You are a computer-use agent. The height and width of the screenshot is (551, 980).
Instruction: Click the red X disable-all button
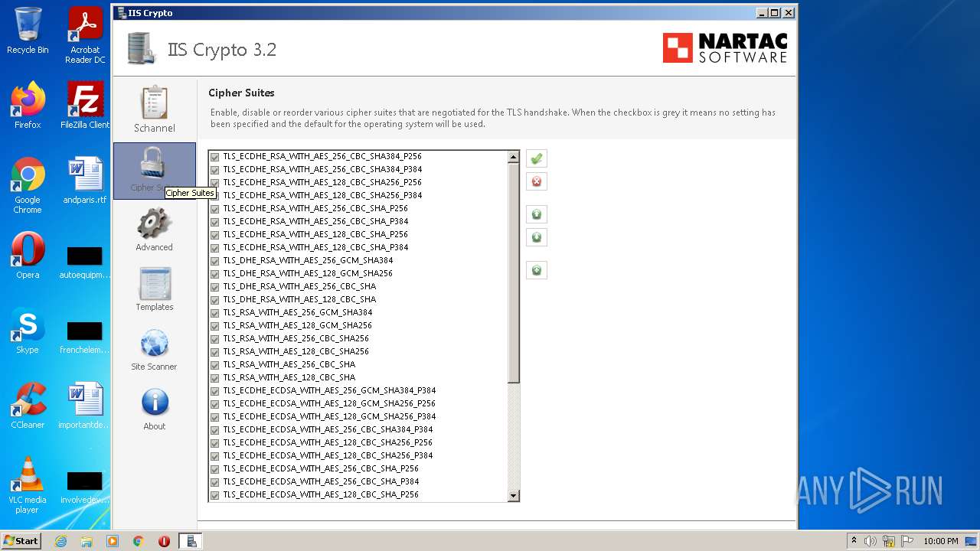537,181
